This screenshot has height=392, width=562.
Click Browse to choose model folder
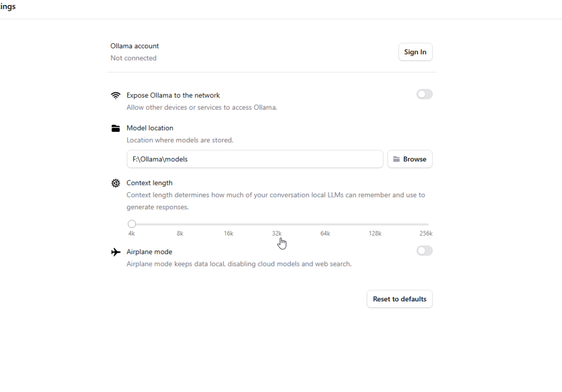click(x=410, y=159)
